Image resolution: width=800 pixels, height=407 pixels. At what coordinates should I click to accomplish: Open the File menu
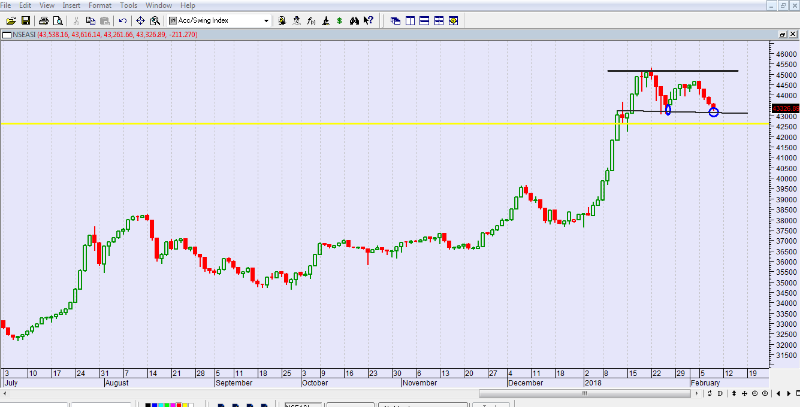coord(6,6)
